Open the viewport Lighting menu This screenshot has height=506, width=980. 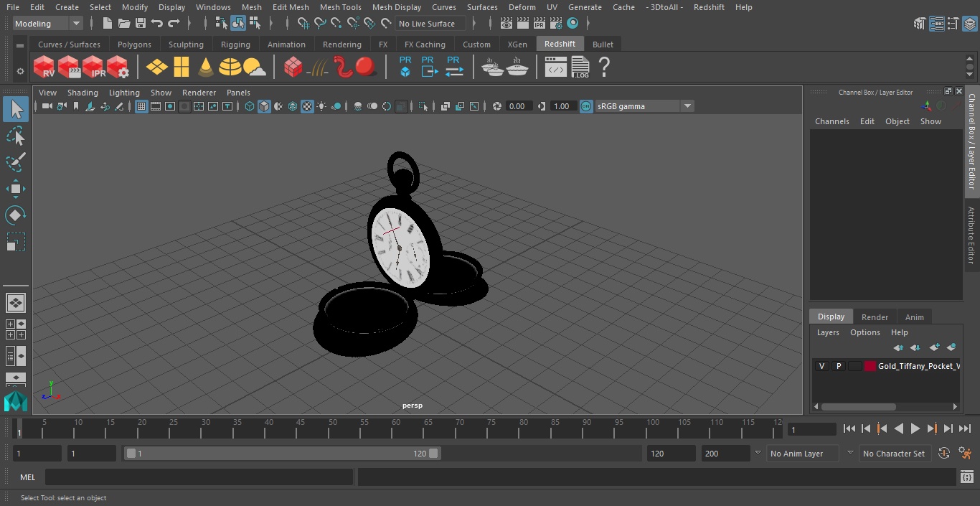coord(124,93)
